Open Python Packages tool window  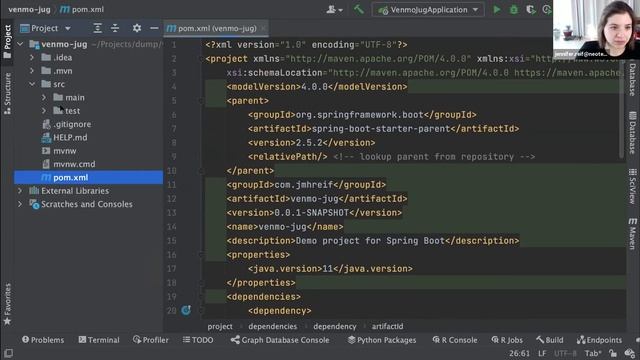(x=382, y=340)
